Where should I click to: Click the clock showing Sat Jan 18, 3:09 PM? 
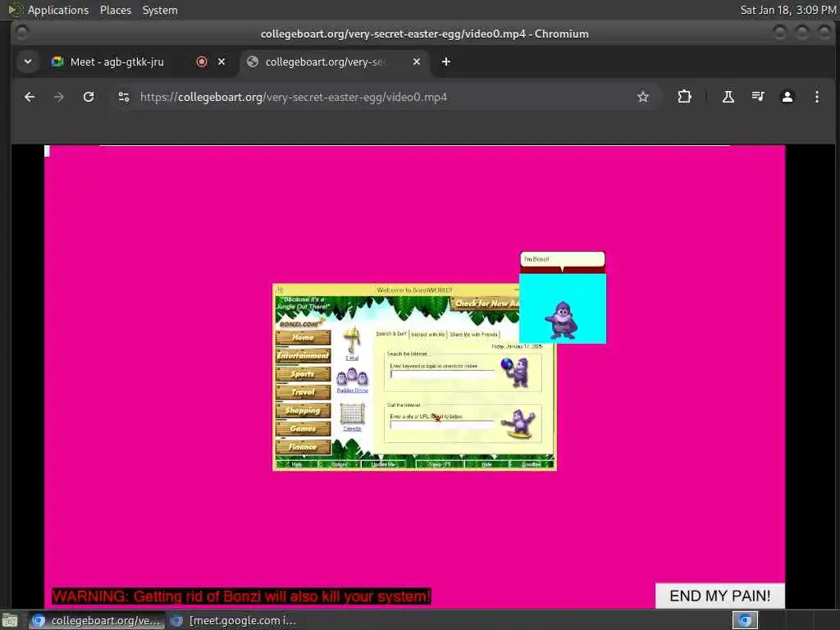(788, 10)
